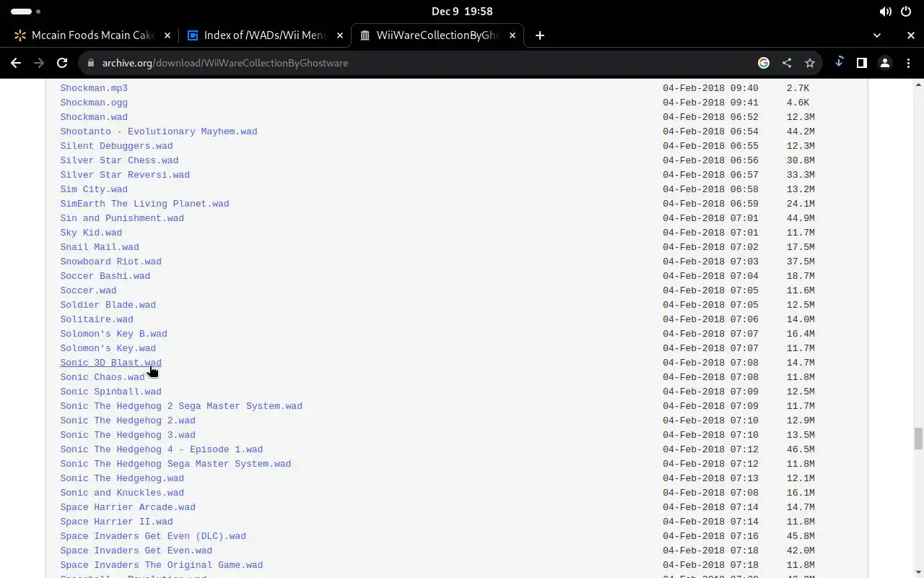This screenshot has width=924, height=578.
Task: Open Sonic The Hedgehog Sega Master System.wad
Action: click(175, 464)
